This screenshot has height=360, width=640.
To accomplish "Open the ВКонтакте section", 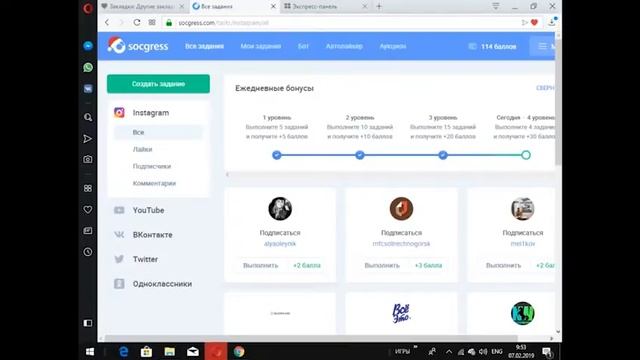I will 152,235.
